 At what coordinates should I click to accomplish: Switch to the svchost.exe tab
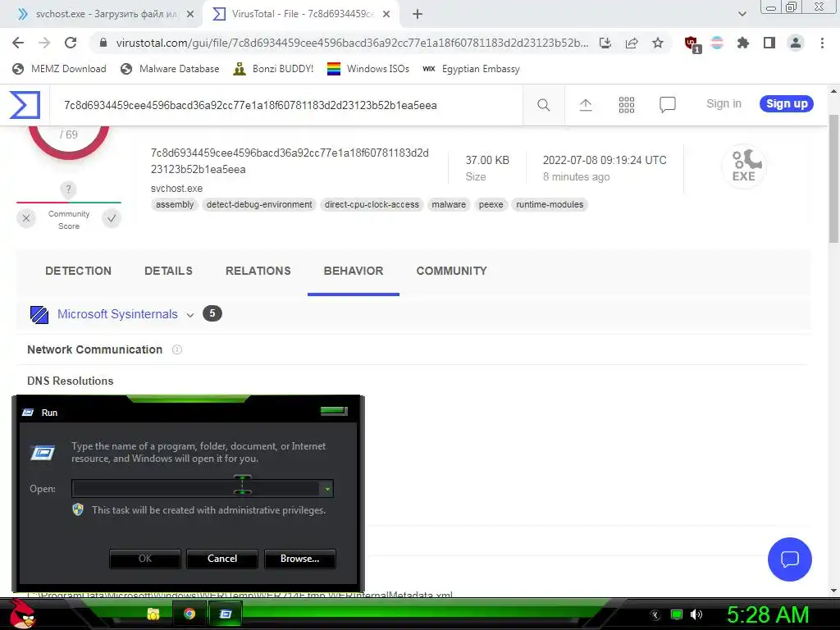point(106,15)
